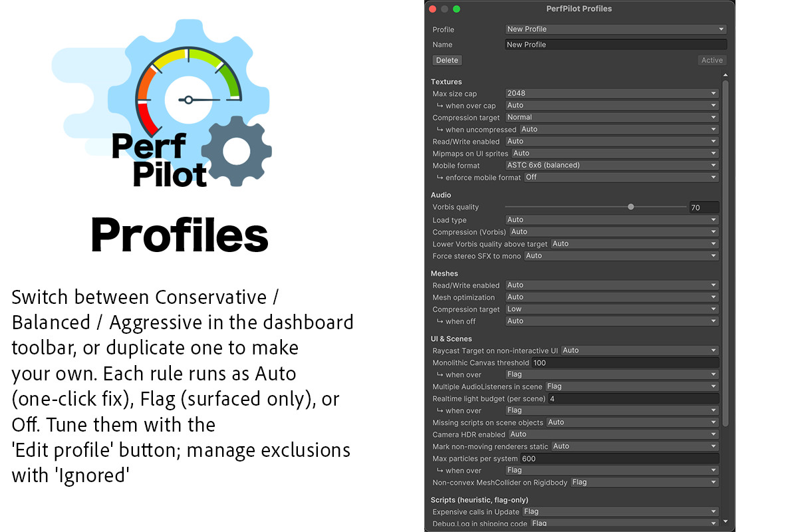Viewport: 798px width, 532px height.
Task: Click the Name field with New Profile
Action: 616,45
